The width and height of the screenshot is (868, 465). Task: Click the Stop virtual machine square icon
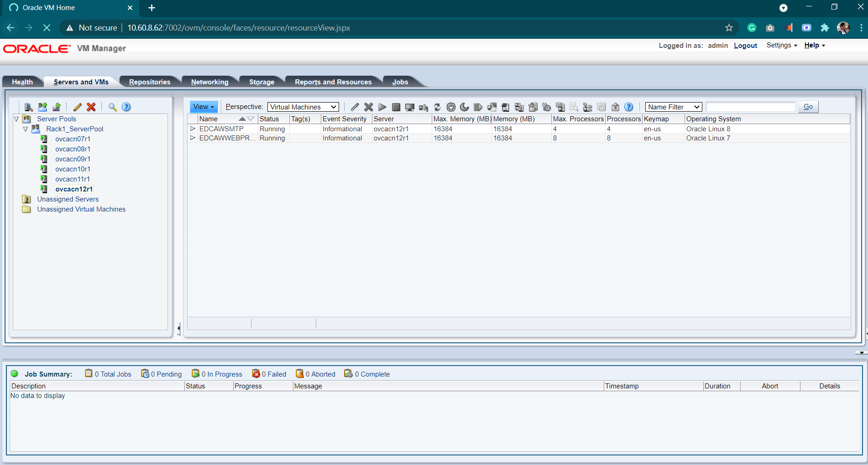pos(396,107)
